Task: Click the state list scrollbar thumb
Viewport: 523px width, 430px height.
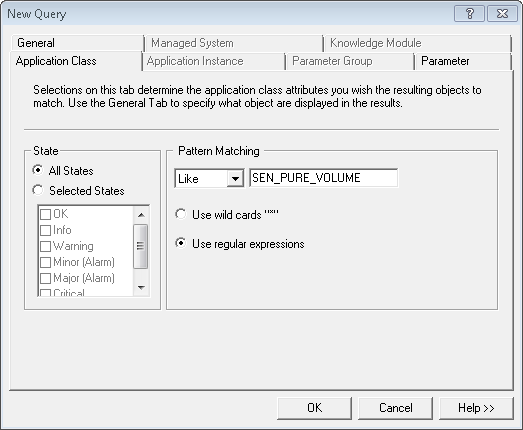Action: 140,246
